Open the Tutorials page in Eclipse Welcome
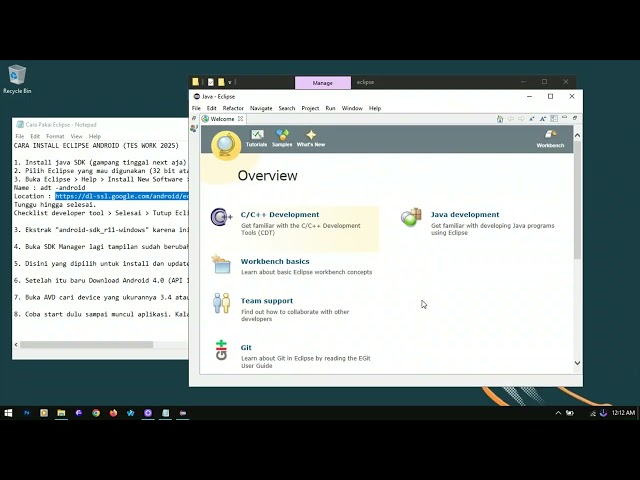 [x=256, y=138]
